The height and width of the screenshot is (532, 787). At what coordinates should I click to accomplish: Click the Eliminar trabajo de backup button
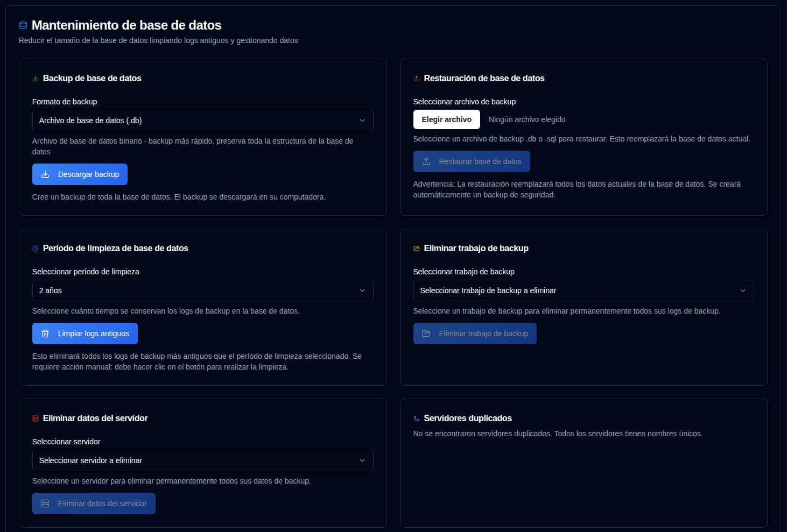point(475,334)
